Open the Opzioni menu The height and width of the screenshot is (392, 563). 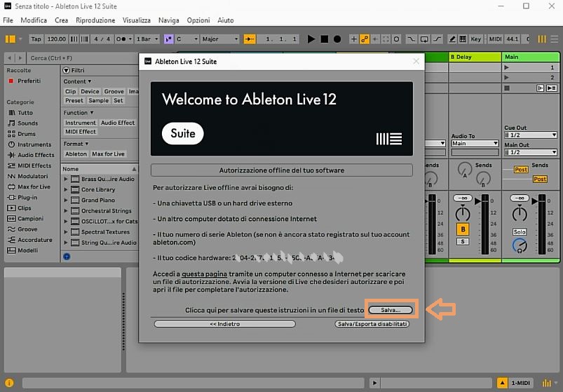click(x=198, y=20)
